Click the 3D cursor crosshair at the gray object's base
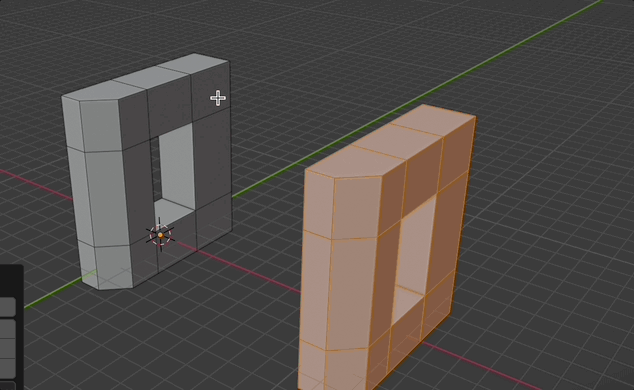Viewport: 634px width, 390px height. (x=161, y=235)
